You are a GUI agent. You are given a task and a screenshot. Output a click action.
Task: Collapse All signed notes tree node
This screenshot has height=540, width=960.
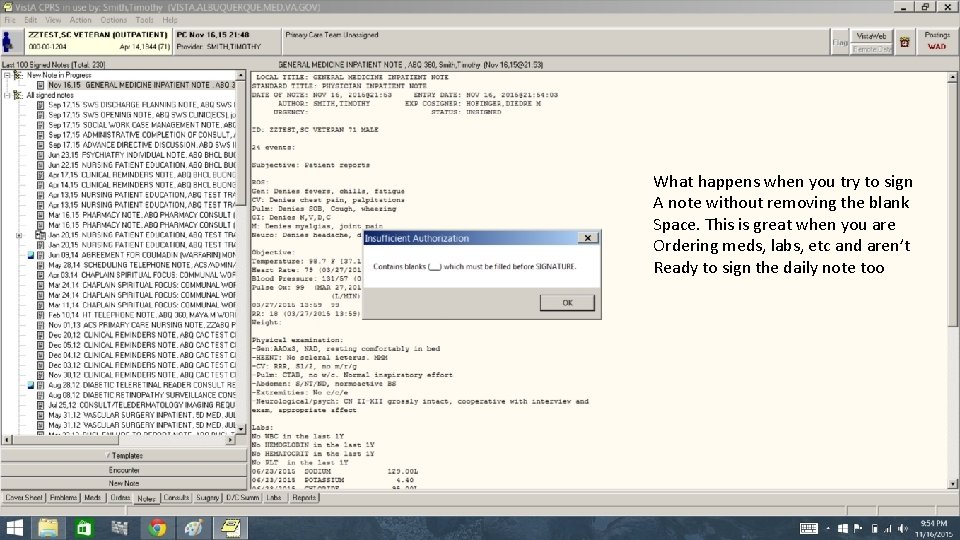[x=7, y=96]
